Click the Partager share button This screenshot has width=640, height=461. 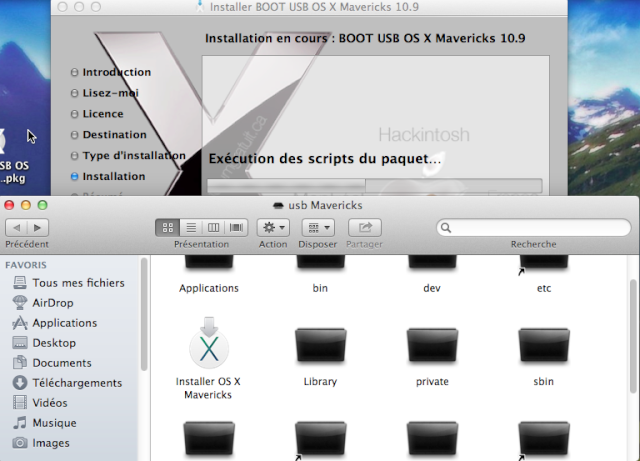[365, 227]
